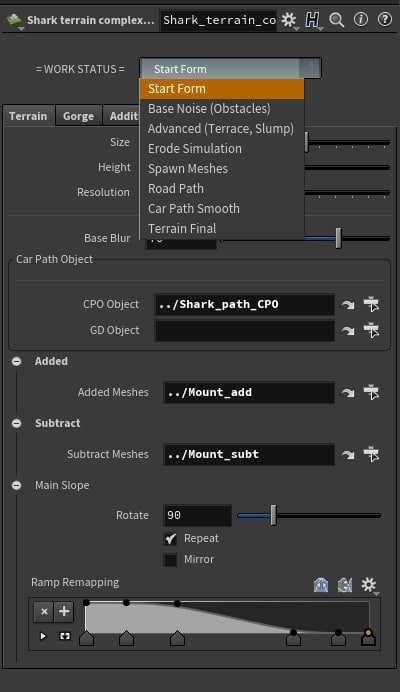Jump to GD Object operator arrow
Image resolution: width=400 pixels, height=692 pixels.
pyautogui.click(x=348, y=331)
